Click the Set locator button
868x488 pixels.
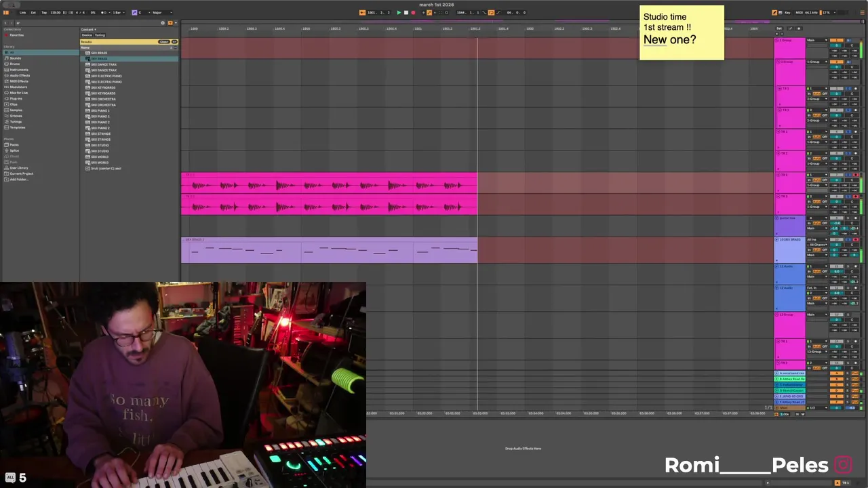tap(779, 28)
